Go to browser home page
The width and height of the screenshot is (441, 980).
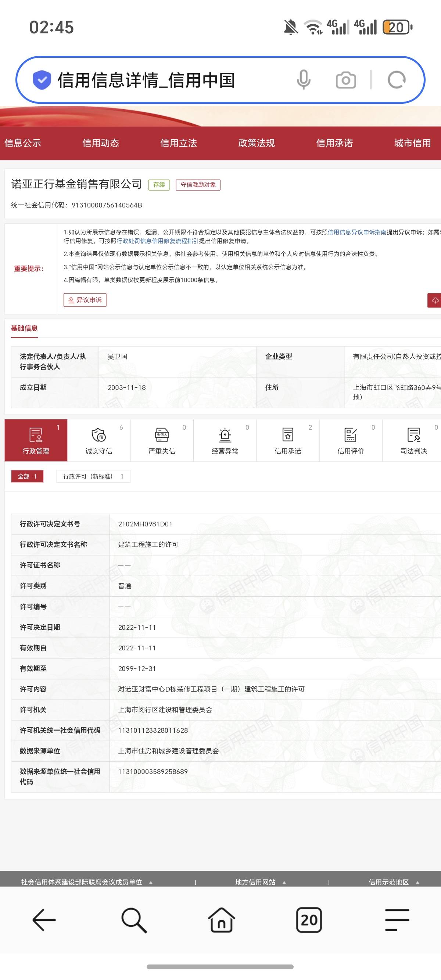coord(221,920)
